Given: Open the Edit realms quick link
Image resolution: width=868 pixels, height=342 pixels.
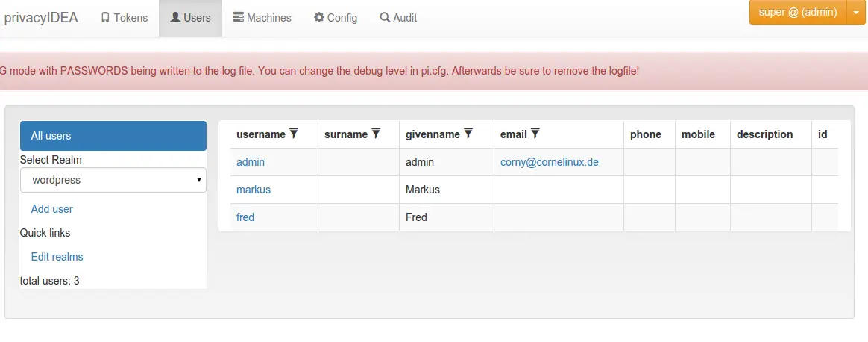Looking at the screenshot, I should coord(57,257).
